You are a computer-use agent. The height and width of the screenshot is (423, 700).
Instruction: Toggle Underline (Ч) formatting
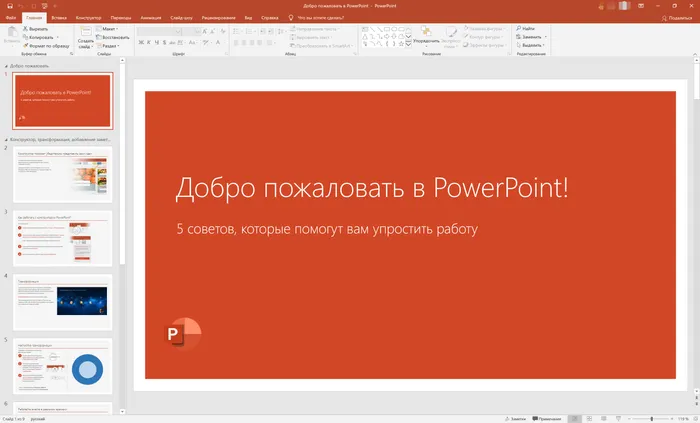[x=157, y=42]
